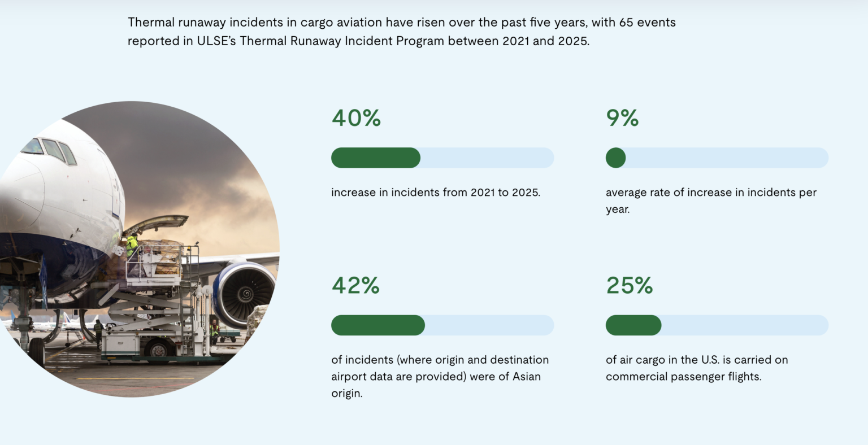Click the caption about Asian origin incidents
The height and width of the screenshot is (445, 868).
pyautogui.click(x=440, y=376)
